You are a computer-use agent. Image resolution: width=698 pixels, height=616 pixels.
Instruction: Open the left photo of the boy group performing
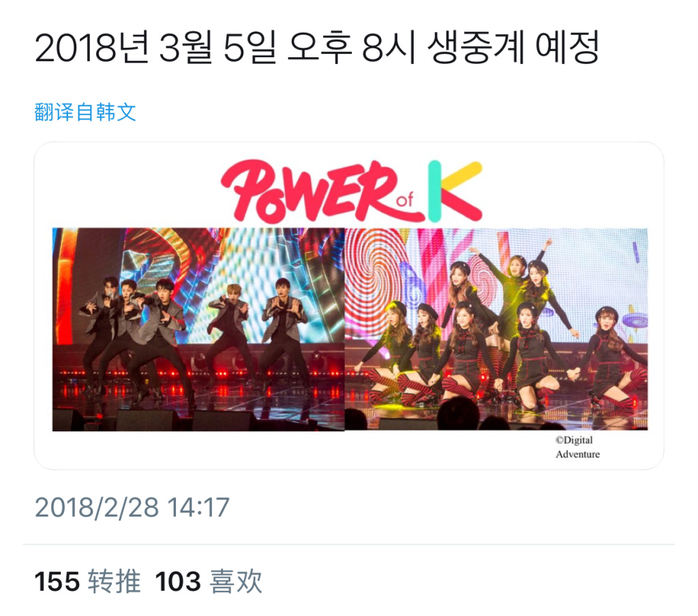point(198,329)
